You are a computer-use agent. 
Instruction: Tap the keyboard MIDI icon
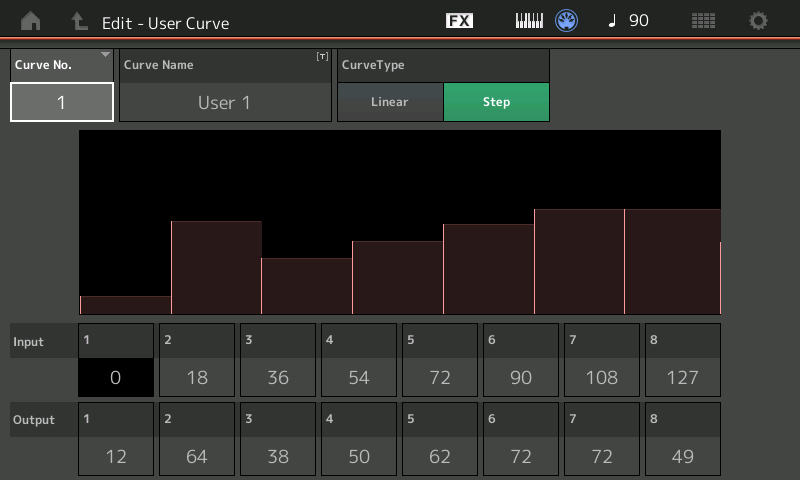529,21
